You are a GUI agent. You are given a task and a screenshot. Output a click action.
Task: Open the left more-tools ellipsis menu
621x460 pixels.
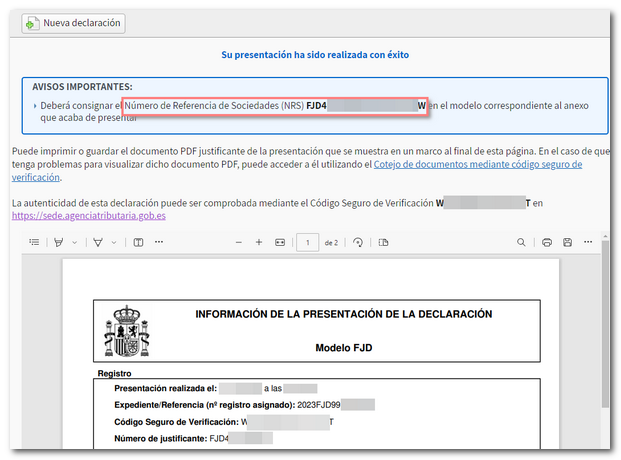coord(159,242)
